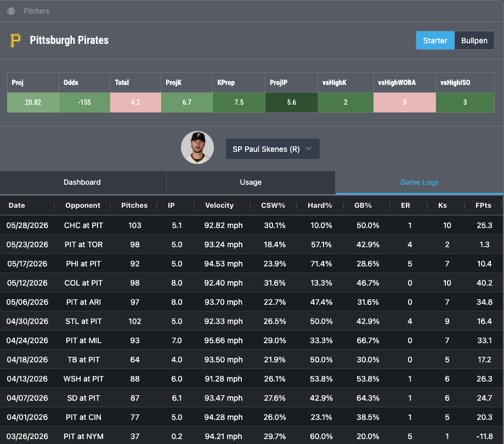Screen dimensions: 504x444
Task: Sort by the CSW% column header
Action: (x=273, y=206)
